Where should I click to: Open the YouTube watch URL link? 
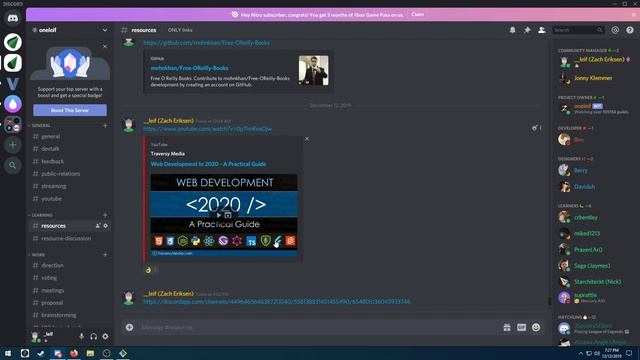pos(207,129)
